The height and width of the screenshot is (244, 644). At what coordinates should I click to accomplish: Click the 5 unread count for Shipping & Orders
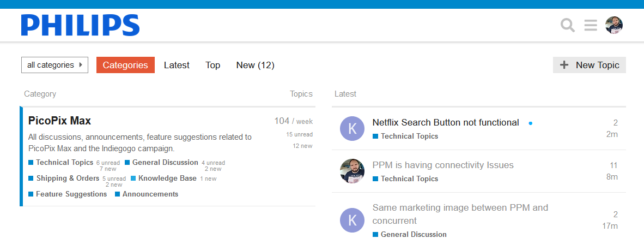tap(114, 178)
